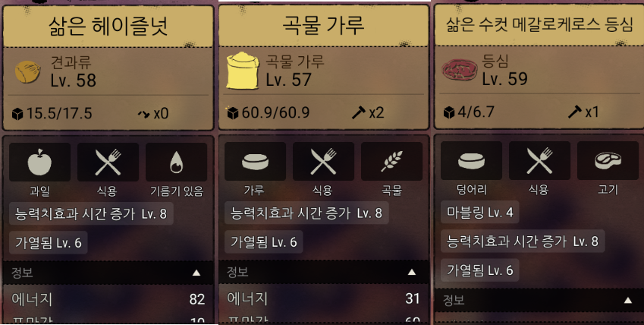The image size is (644, 325).
Task: Click the red sirloin meat icon
Action: 460,70
